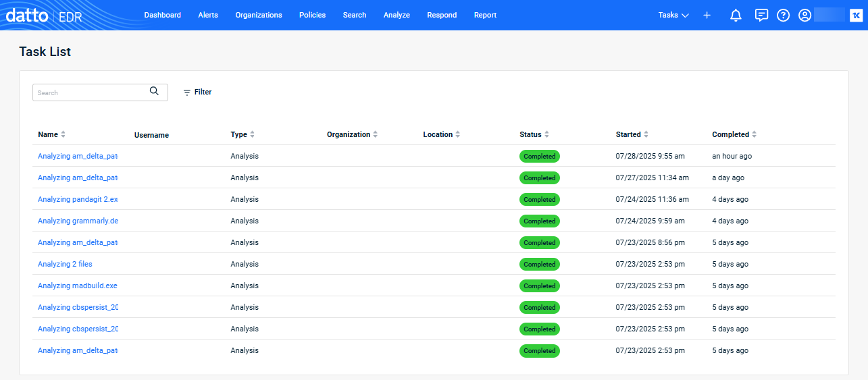The image size is (868, 380).
Task: Open the chat feedback icon
Action: [x=761, y=15]
